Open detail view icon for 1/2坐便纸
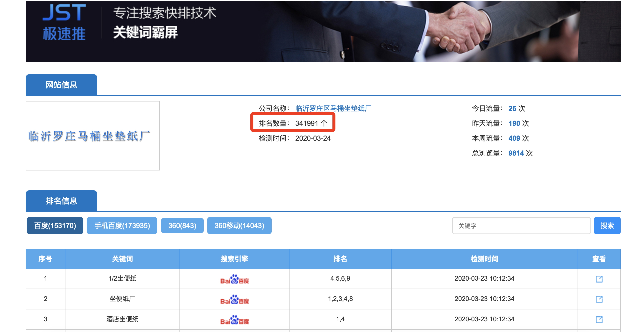Image resolution: width=644 pixels, height=332 pixels. [599, 278]
